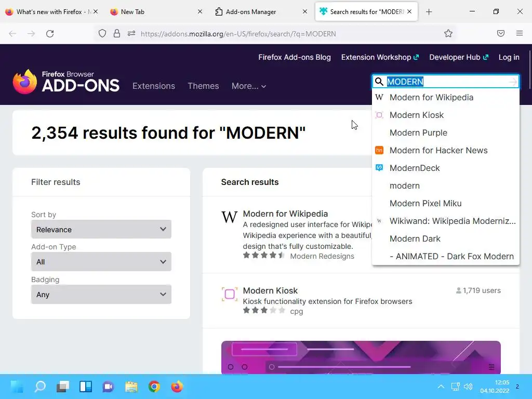Click the Modern Redesigns author name
The image size is (532, 399).
322,256
